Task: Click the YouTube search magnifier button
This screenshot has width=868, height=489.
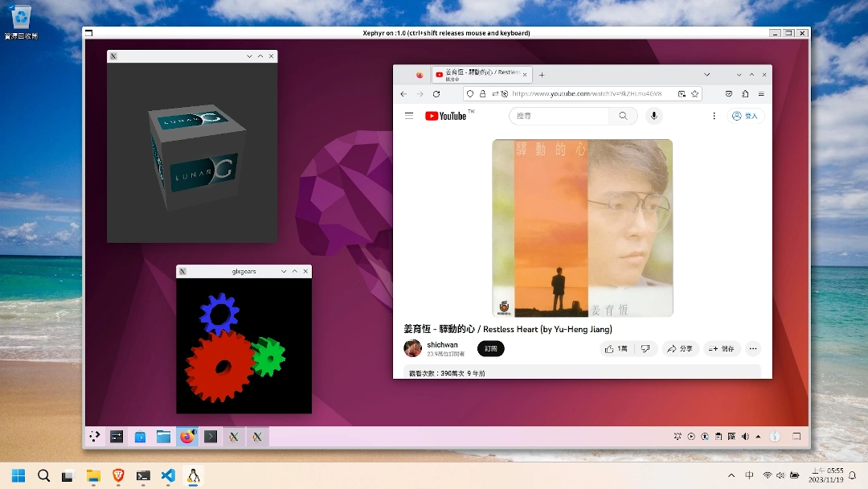Action: (623, 116)
